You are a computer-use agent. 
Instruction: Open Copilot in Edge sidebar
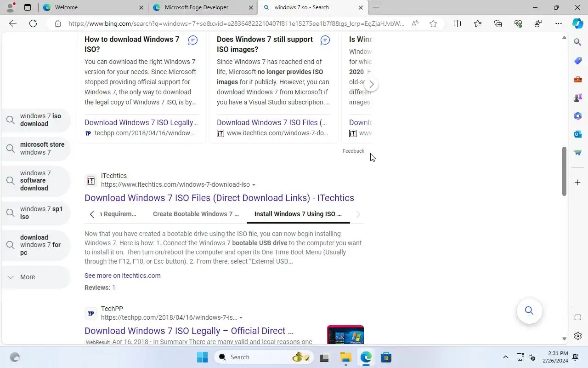coord(578,23)
